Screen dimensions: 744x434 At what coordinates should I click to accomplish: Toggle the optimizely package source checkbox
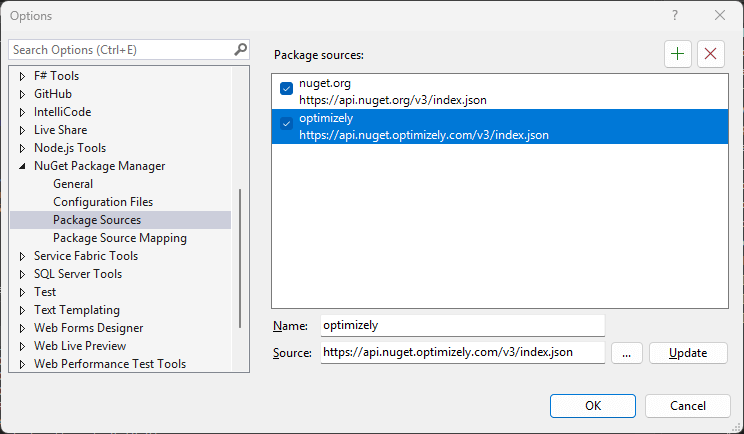287,124
